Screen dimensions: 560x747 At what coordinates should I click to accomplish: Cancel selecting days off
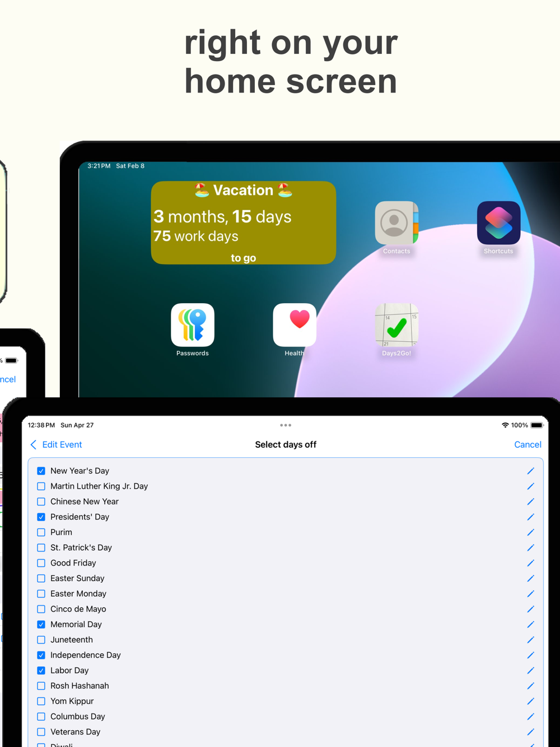point(528,444)
